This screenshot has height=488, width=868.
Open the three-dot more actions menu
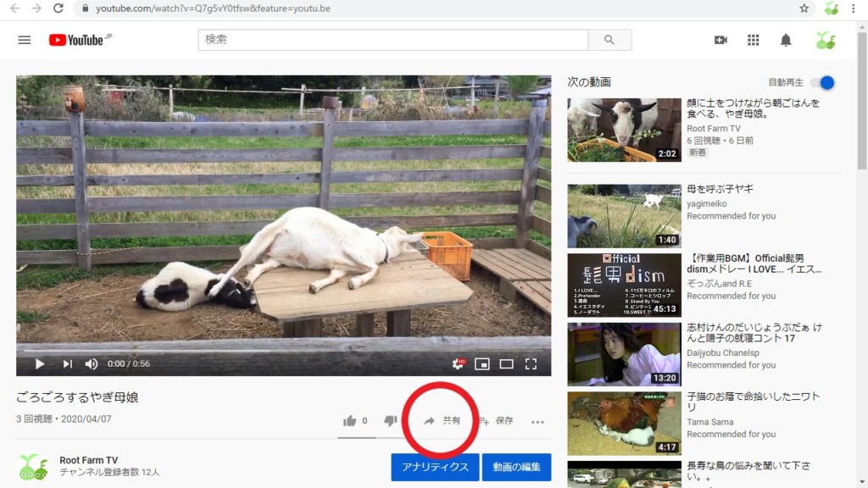pos(537,421)
